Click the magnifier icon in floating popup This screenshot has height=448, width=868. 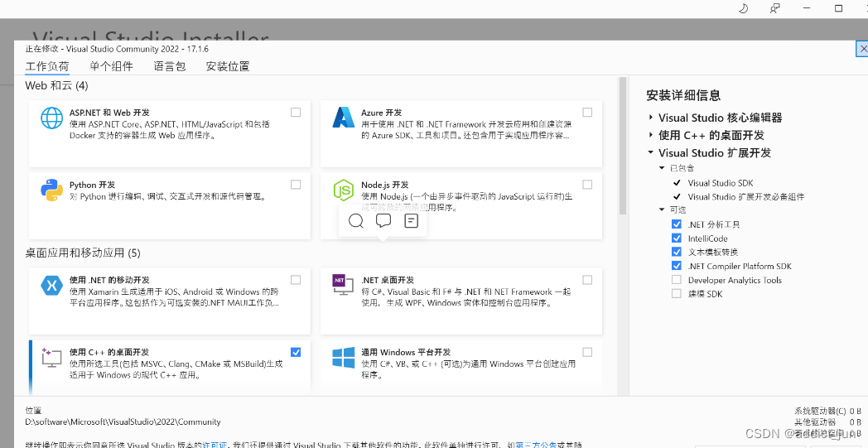356,221
